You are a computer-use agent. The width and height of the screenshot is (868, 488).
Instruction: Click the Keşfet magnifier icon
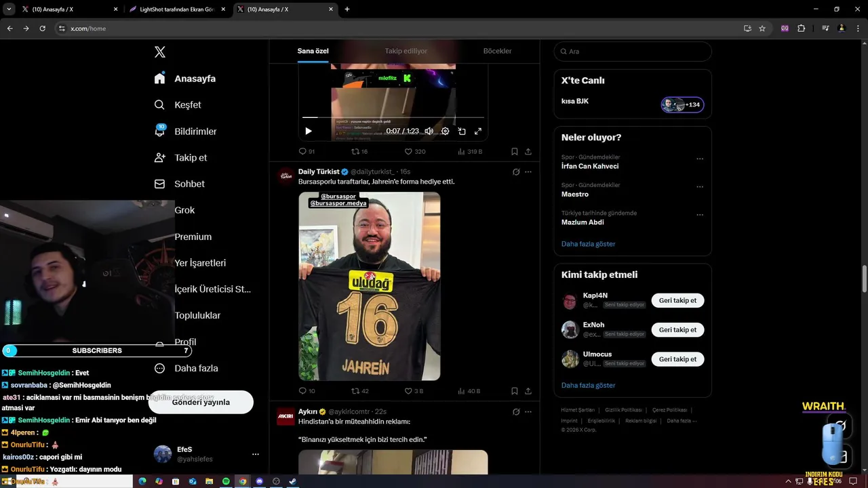(159, 105)
